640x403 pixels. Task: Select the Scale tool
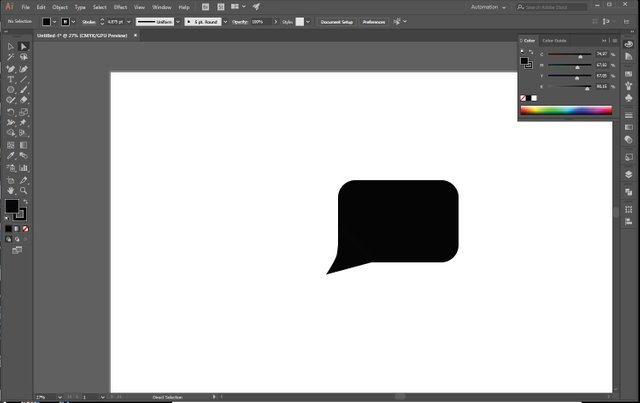(23, 112)
